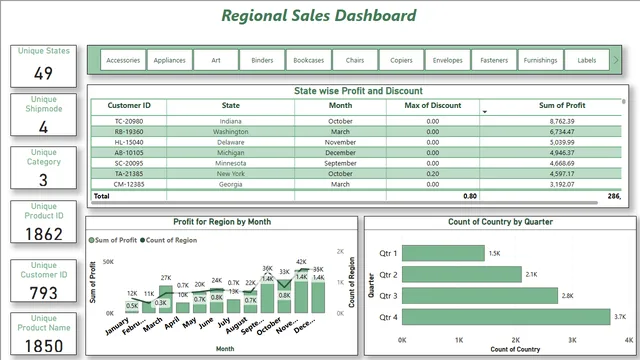
Task: Click the Unique Customer ID card
Action: [44, 280]
